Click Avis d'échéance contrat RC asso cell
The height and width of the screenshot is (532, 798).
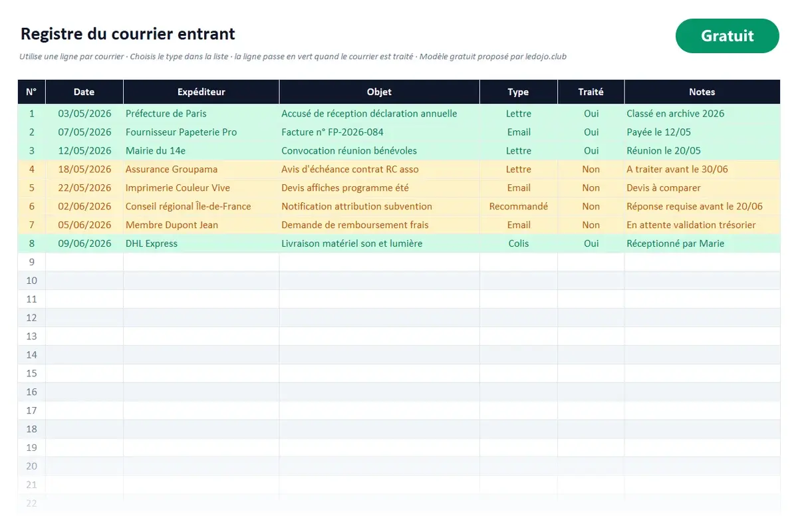click(379, 170)
